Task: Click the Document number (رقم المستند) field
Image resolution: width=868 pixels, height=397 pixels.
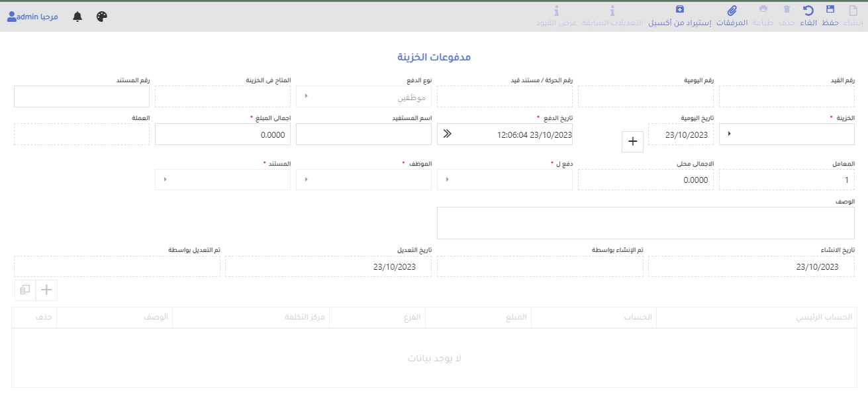Action: pos(81,96)
